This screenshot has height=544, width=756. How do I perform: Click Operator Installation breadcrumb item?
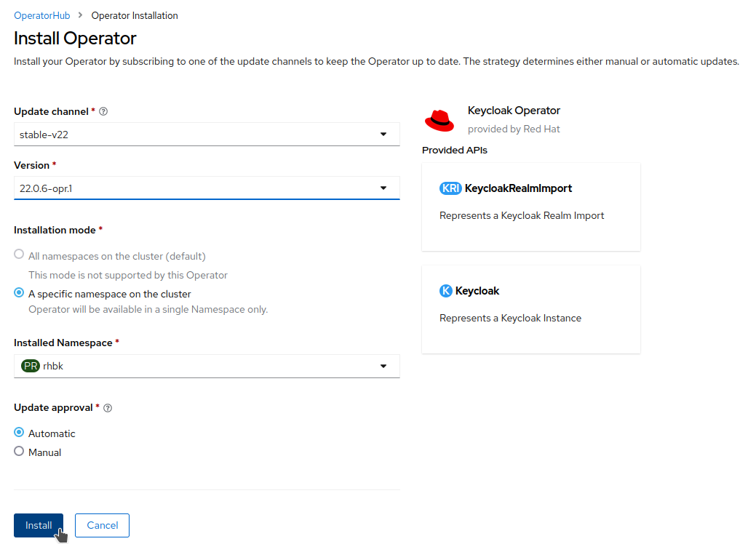(x=134, y=15)
